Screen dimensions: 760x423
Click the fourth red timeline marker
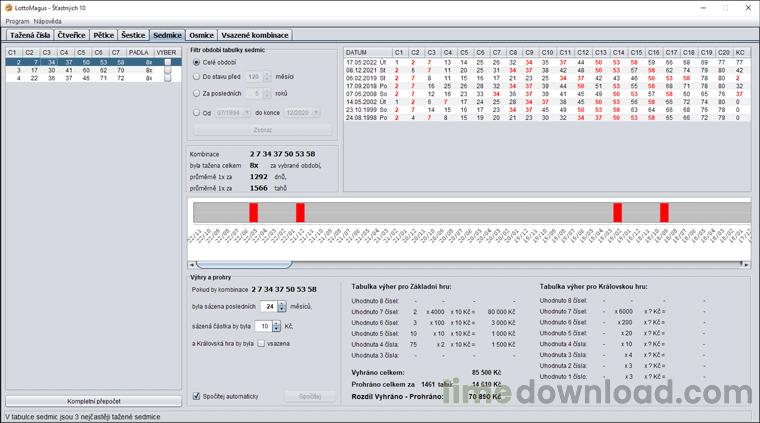(x=665, y=213)
